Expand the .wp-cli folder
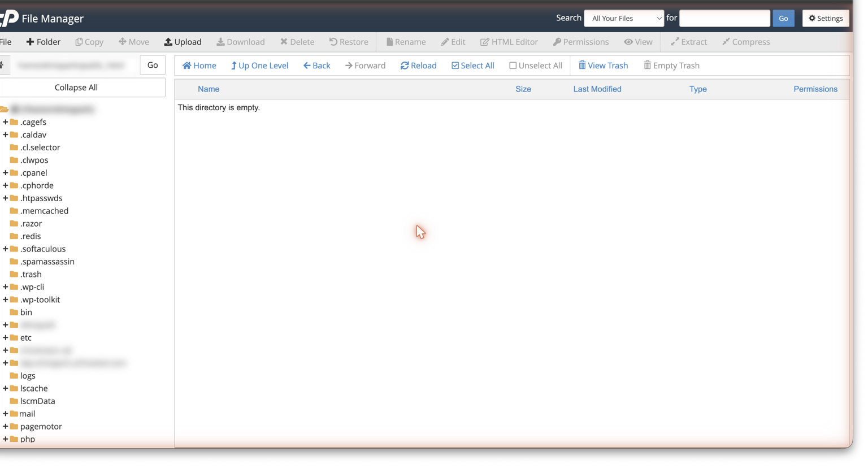The height and width of the screenshot is (473, 868). (6, 287)
